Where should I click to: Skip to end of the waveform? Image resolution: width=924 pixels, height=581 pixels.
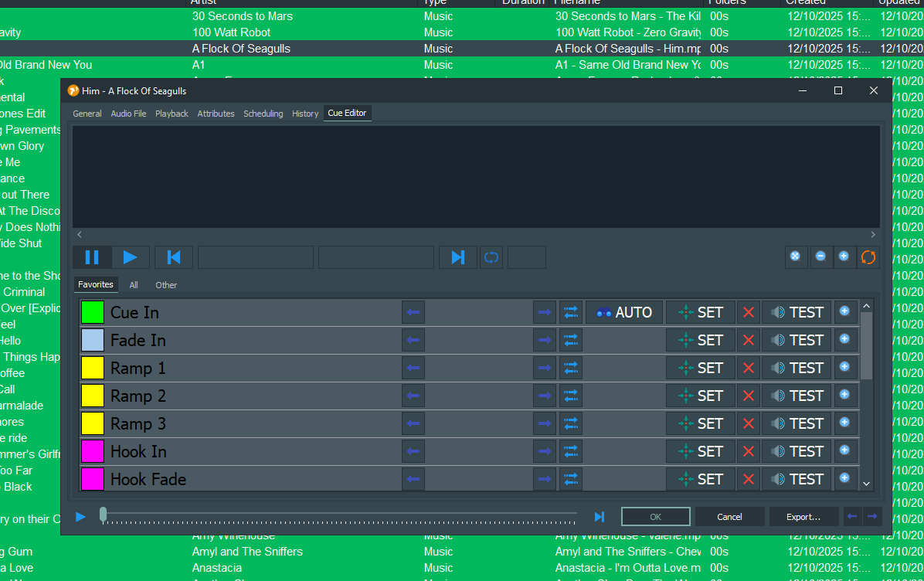point(458,257)
